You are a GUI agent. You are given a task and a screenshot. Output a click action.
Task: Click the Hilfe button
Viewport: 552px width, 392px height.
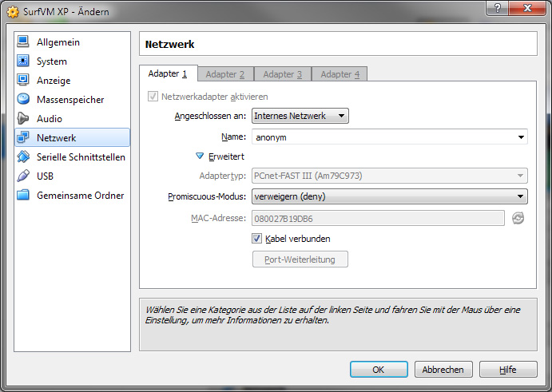[x=508, y=370]
